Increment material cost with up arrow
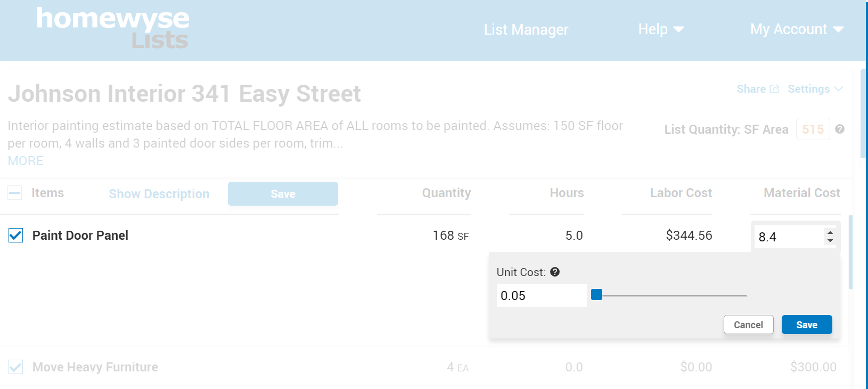Screen dimensions: 868x389 coord(830,232)
